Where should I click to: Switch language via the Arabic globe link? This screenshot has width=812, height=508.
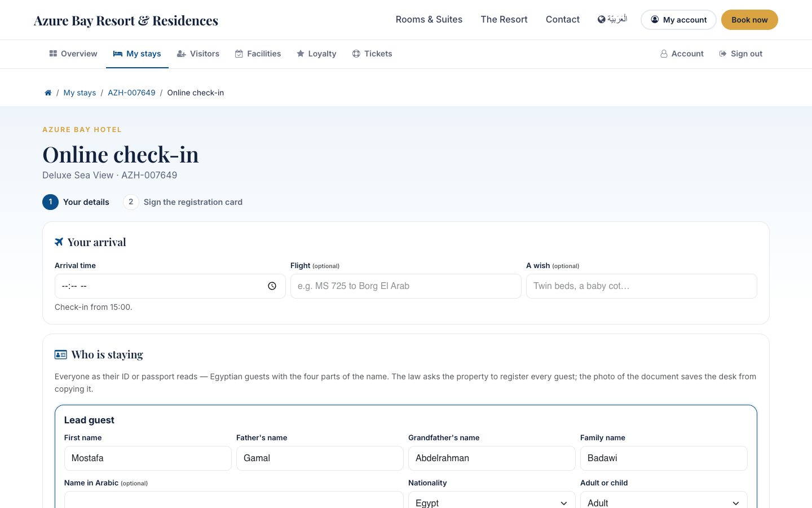pyautogui.click(x=612, y=19)
